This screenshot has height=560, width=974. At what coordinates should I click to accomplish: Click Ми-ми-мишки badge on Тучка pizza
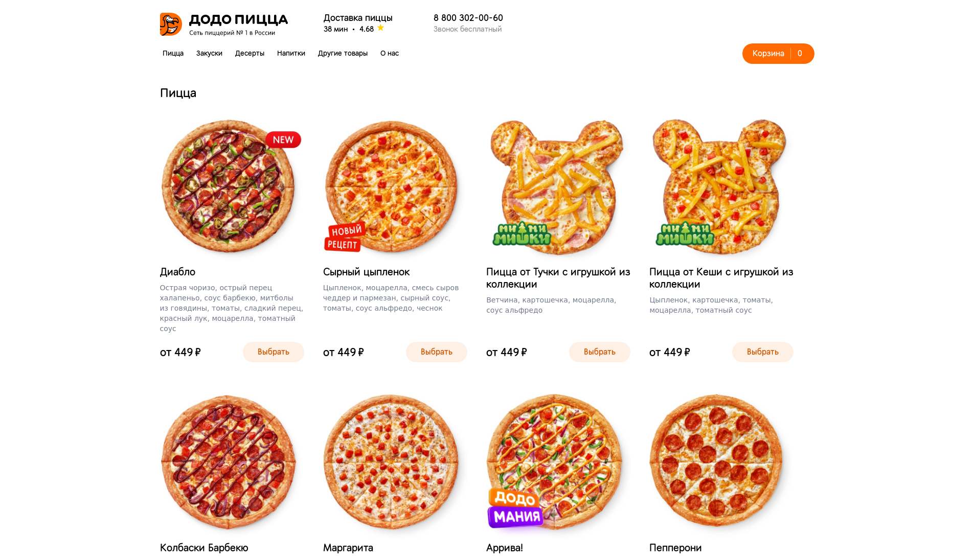pos(522,235)
